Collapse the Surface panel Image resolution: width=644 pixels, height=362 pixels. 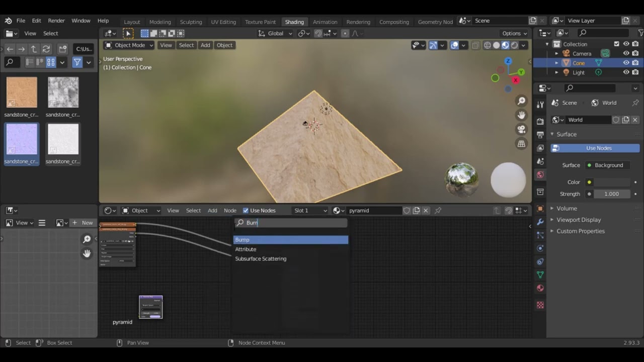click(x=567, y=134)
